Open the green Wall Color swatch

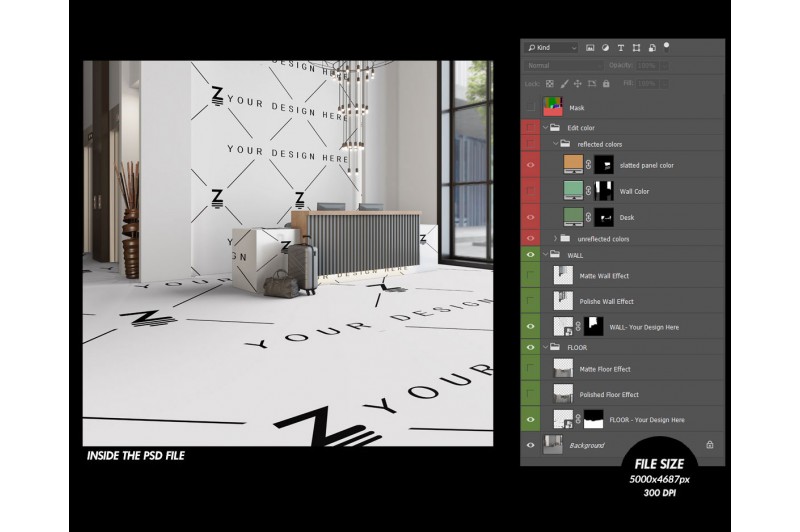pyautogui.click(x=573, y=190)
